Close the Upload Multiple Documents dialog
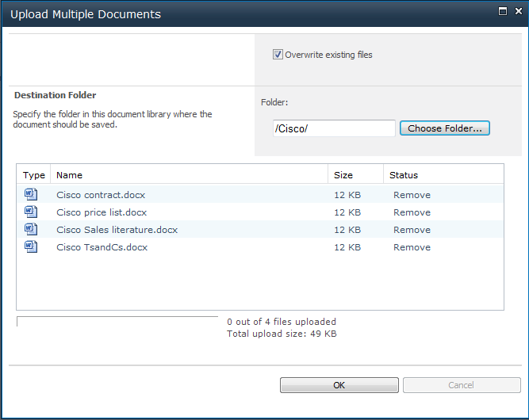 tap(517, 12)
